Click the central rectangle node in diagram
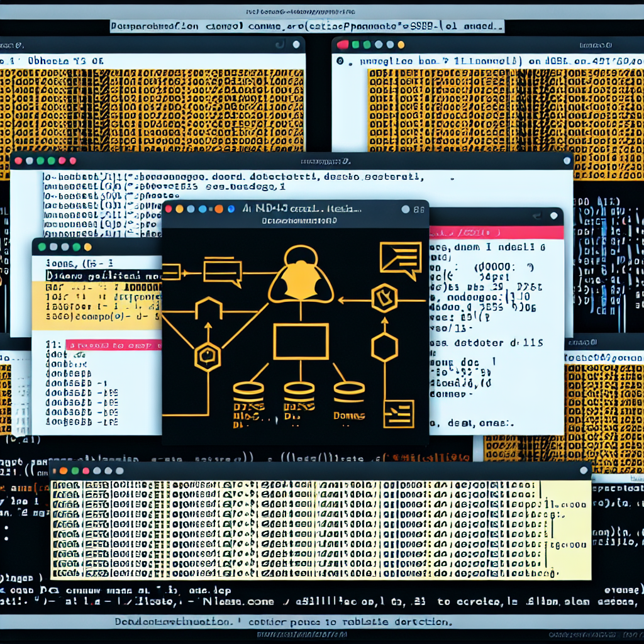 click(x=301, y=341)
